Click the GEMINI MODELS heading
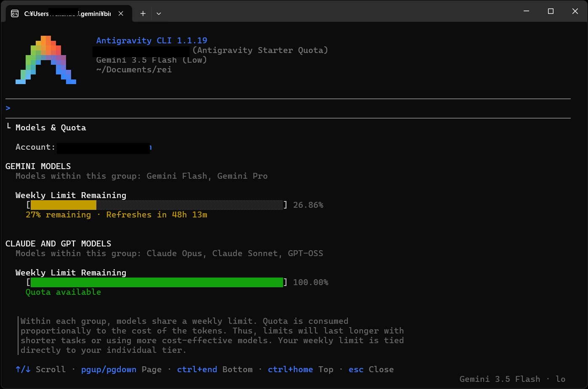The image size is (588, 389). pos(38,166)
